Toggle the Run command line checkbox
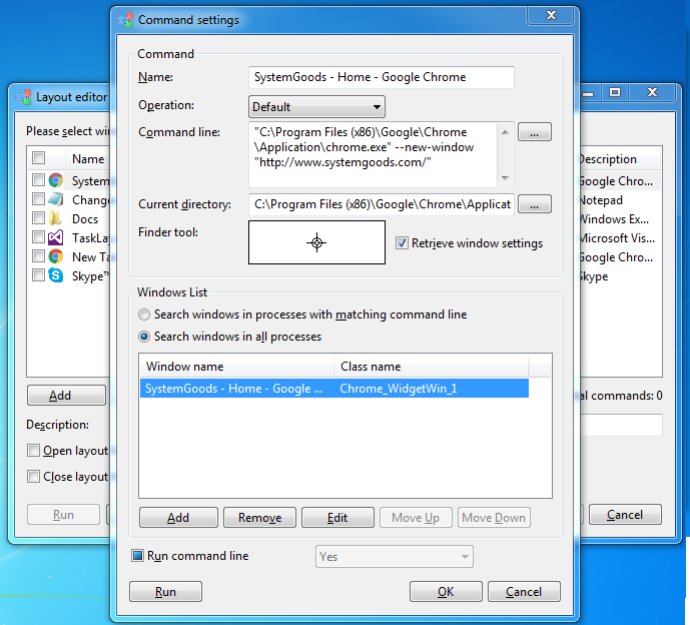Image resolution: width=690 pixels, height=625 pixels. pyautogui.click(x=137, y=555)
